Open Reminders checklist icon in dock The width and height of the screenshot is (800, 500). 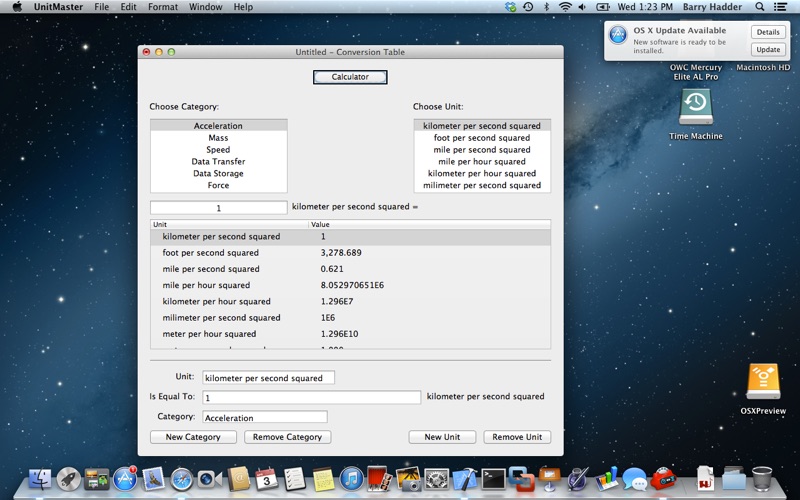[294, 479]
